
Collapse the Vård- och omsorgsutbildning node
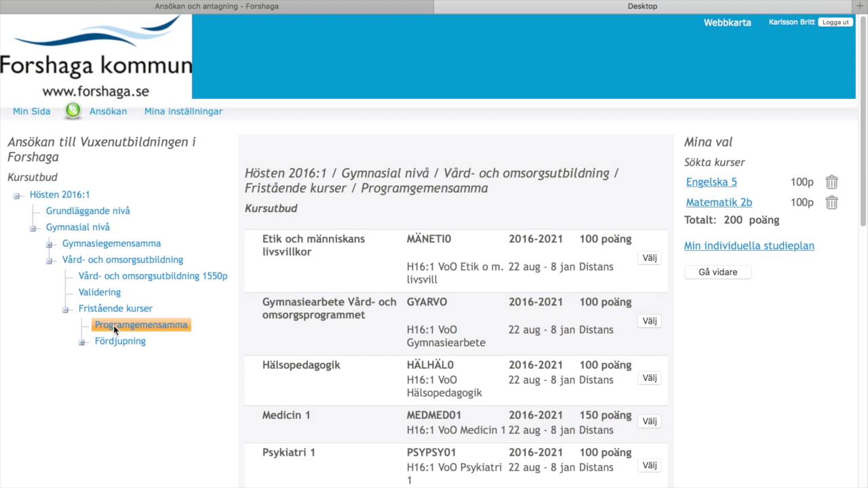(x=50, y=260)
